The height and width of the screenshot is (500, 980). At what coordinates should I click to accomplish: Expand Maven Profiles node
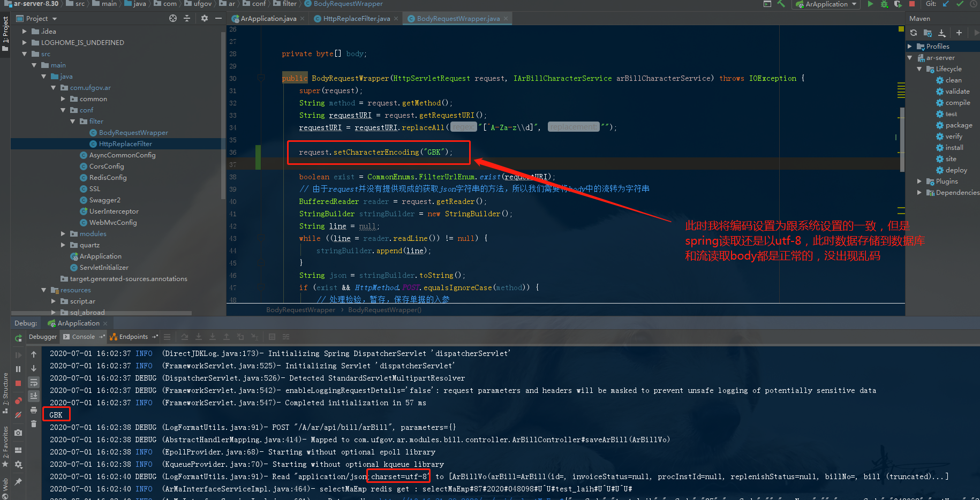910,47
